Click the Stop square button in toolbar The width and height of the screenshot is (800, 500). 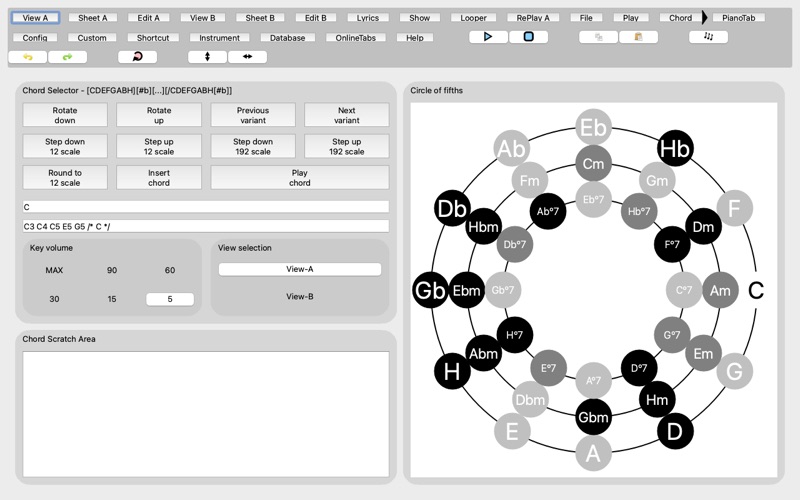pyautogui.click(x=529, y=37)
